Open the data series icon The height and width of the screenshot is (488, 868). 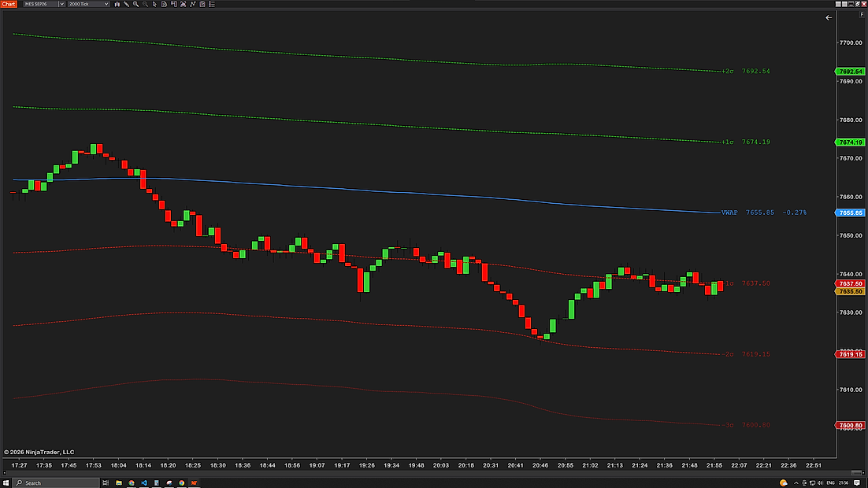pos(184,4)
